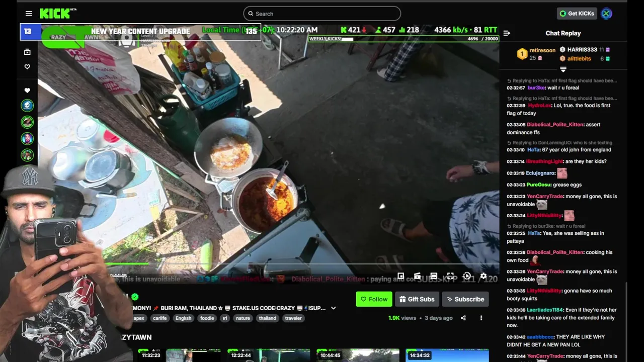Open the first followed channel avatar
This screenshot has width=644, height=362.
coord(27,105)
